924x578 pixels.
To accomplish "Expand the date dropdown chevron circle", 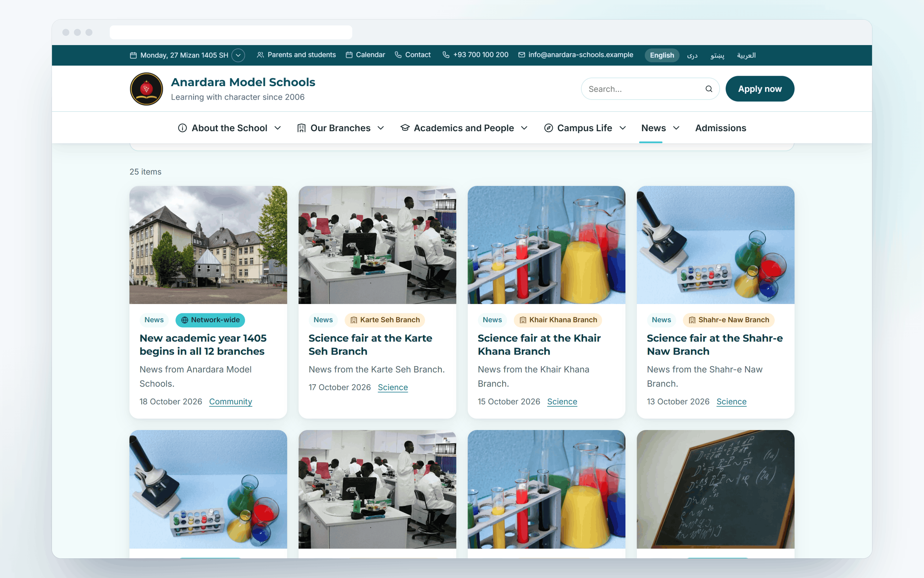I will (x=238, y=55).
